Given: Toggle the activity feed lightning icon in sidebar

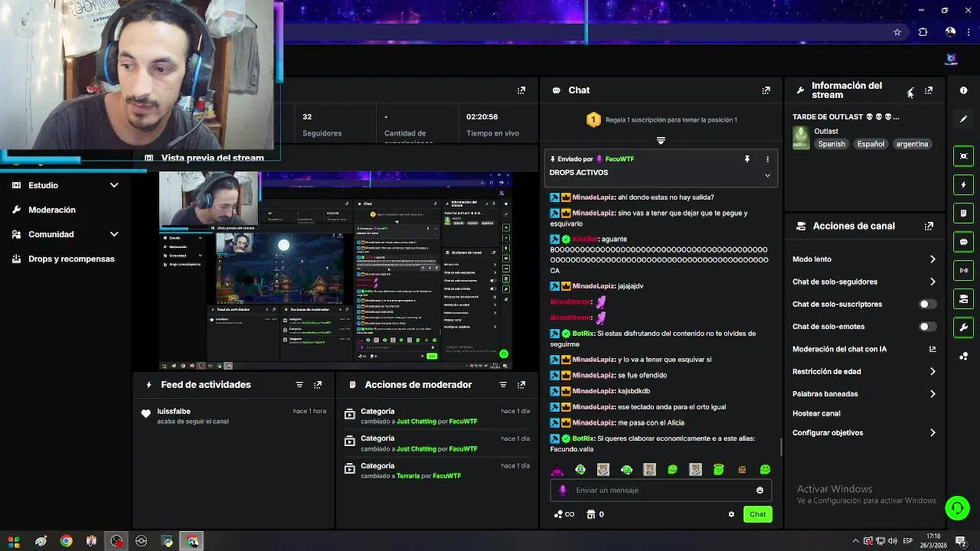Looking at the screenshot, I should [x=963, y=184].
